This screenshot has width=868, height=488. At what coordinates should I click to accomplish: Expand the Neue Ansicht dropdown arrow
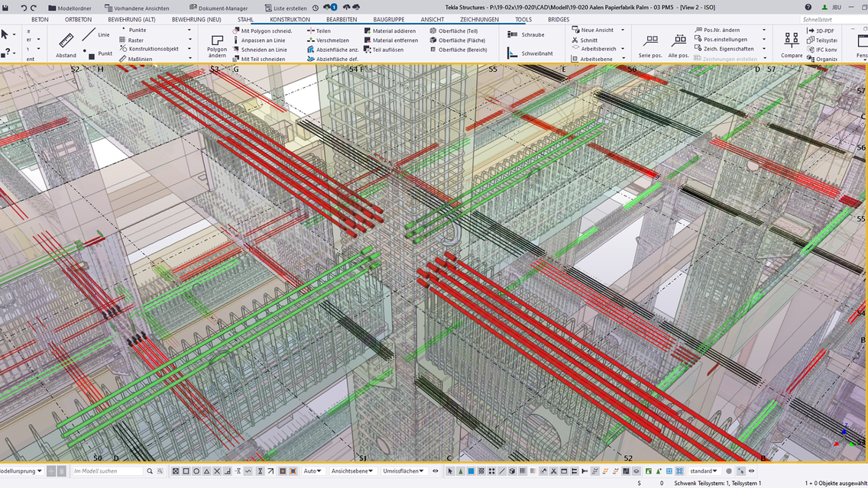click(623, 31)
